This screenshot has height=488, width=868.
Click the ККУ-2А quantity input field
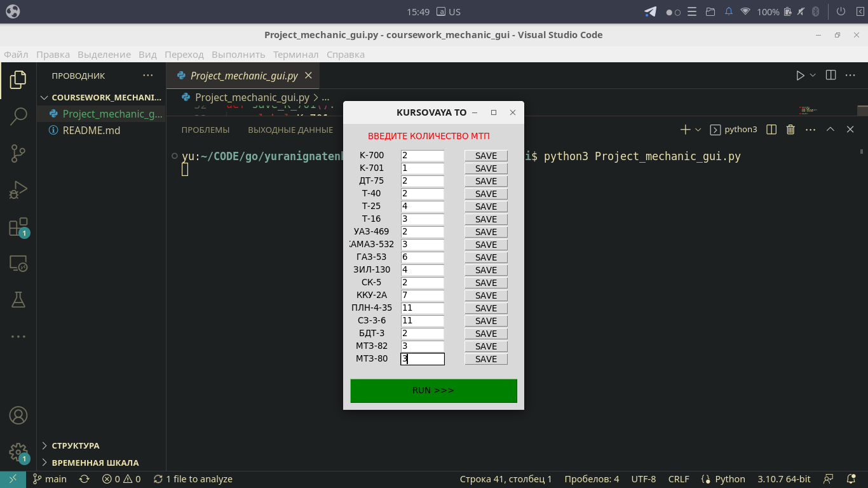click(x=423, y=295)
